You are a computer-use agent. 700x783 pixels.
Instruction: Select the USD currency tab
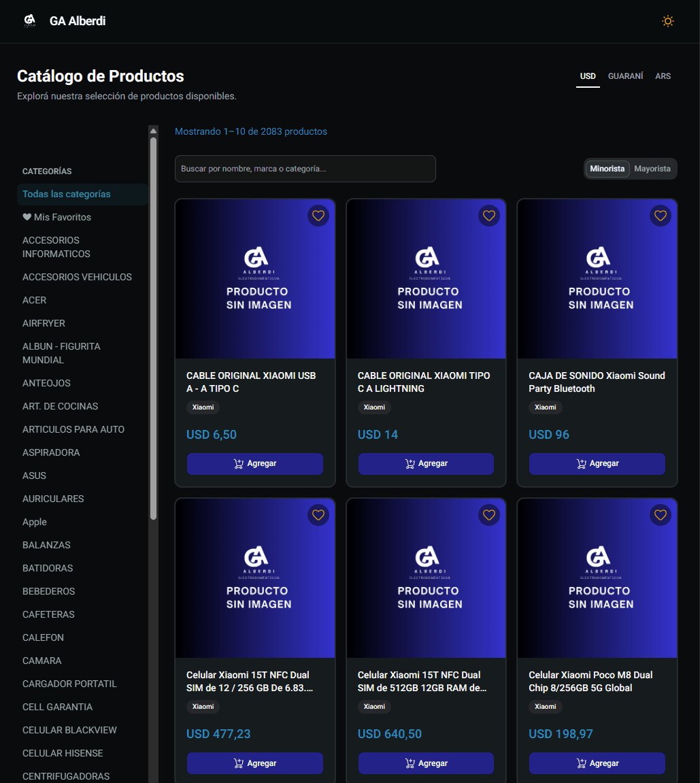(x=588, y=76)
